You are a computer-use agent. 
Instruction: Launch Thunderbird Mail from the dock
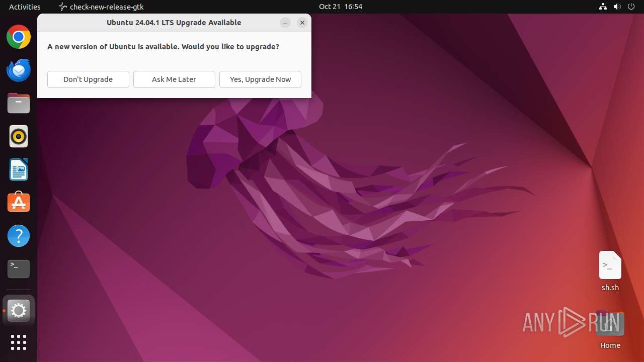pyautogui.click(x=19, y=70)
